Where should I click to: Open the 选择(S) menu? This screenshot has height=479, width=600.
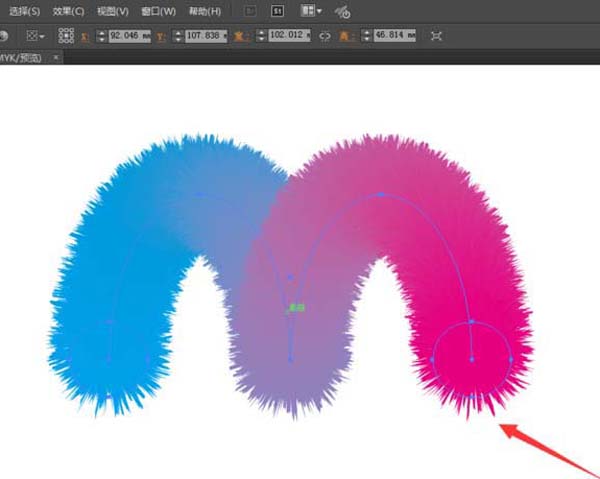[x=24, y=11]
